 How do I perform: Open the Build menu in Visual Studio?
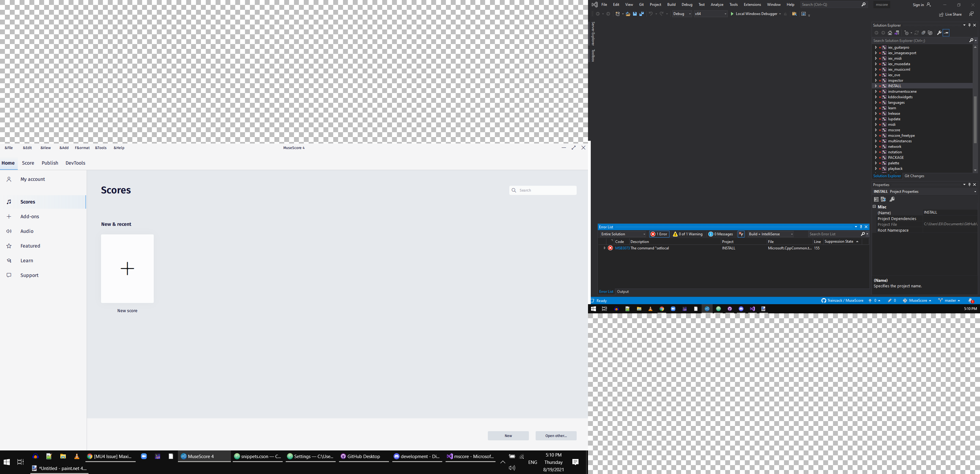671,5
